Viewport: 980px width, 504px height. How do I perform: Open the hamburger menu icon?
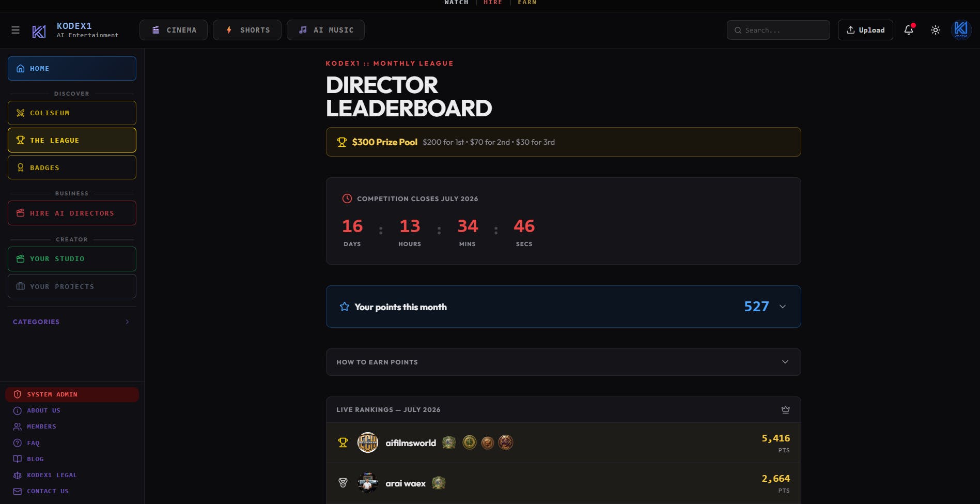(15, 30)
